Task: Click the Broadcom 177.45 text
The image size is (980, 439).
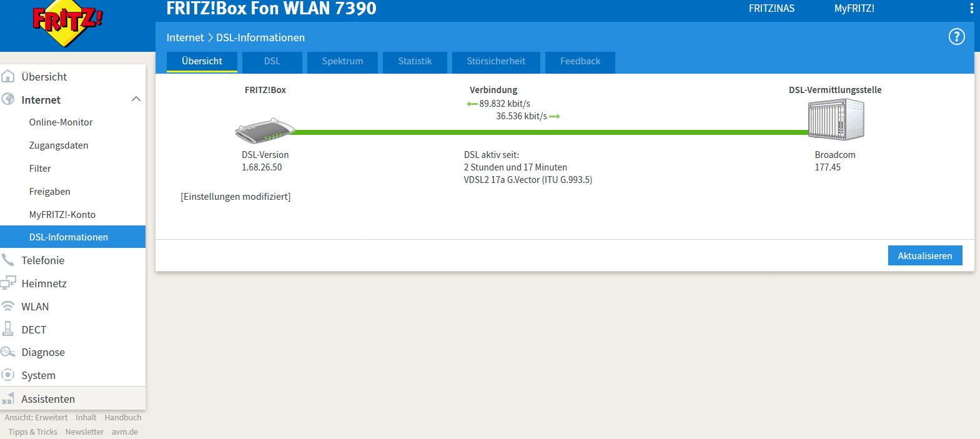Action: 835,161
